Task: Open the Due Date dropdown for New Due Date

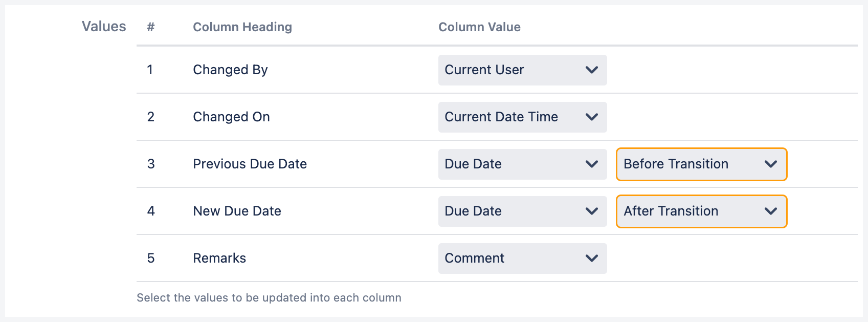Action: [x=522, y=211]
